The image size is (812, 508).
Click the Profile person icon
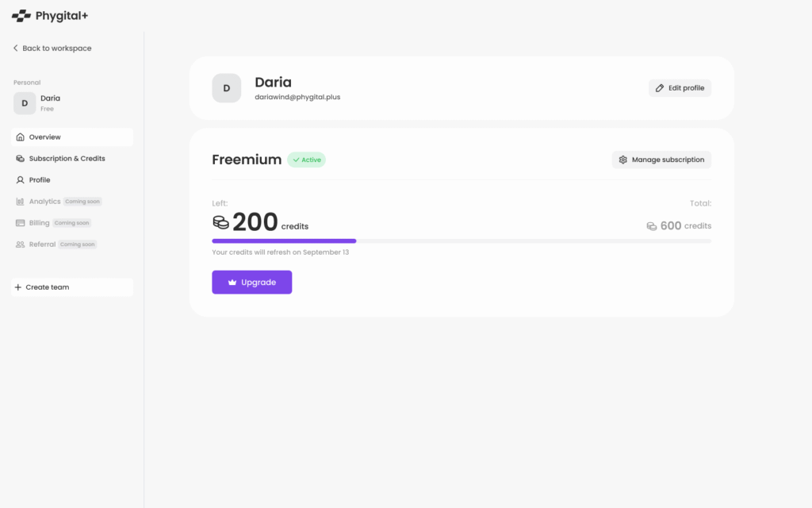[21, 180]
